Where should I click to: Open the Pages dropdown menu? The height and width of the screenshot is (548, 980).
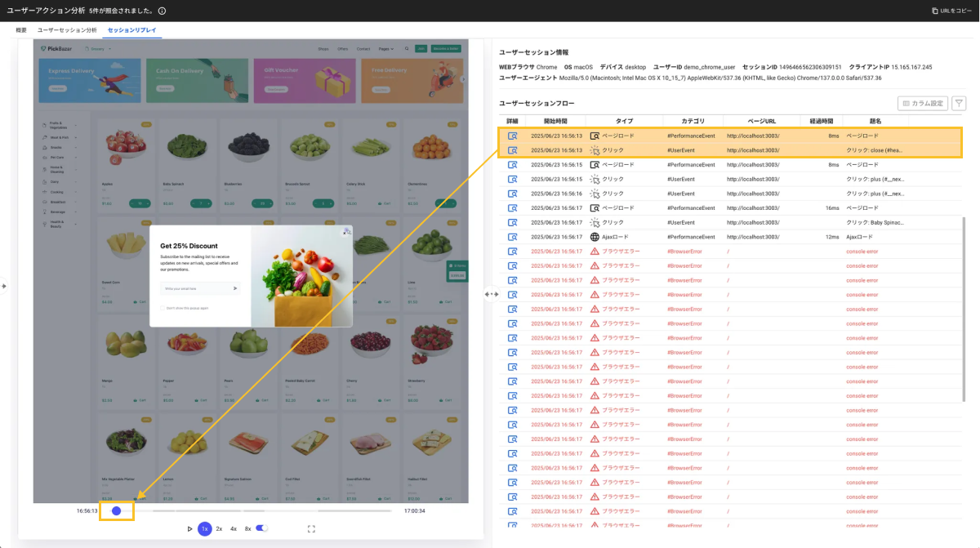click(386, 49)
